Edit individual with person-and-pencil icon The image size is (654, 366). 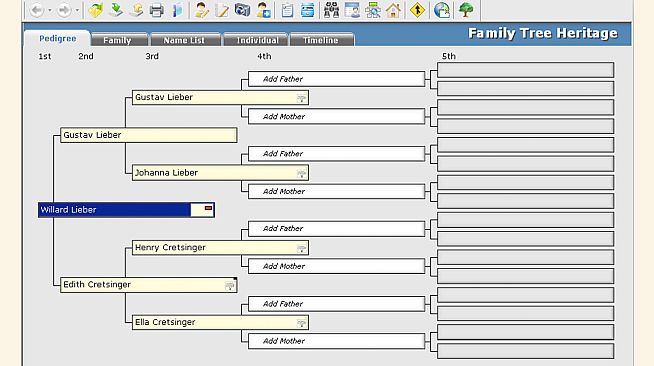[201, 10]
